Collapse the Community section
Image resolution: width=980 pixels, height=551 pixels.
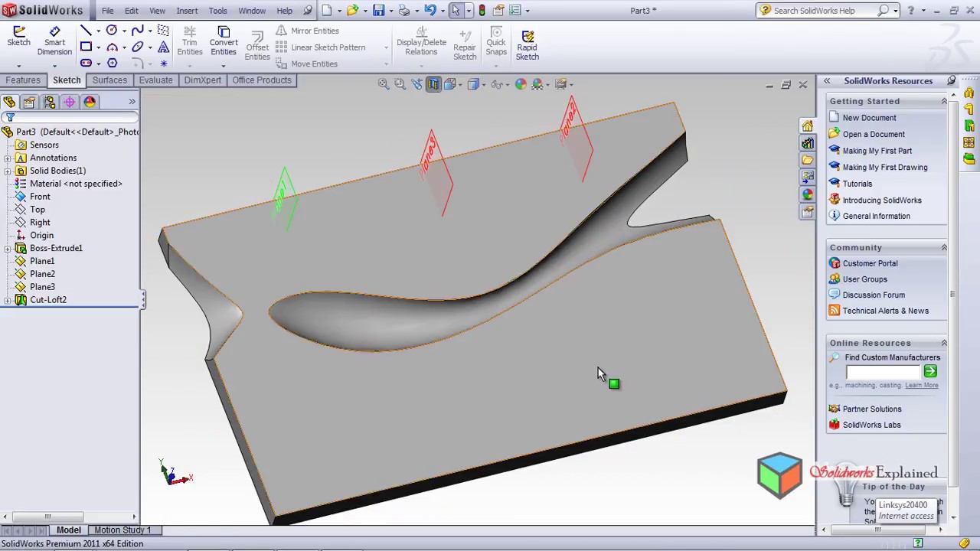[944, 247]
